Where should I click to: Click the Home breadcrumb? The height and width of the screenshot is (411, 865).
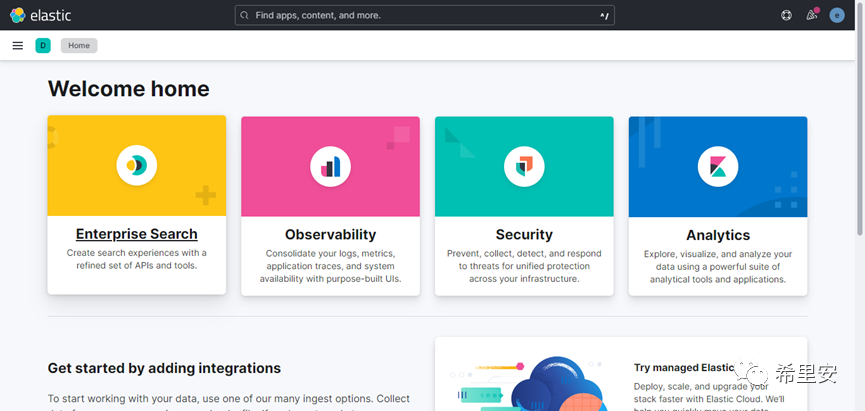click(79, 46)
